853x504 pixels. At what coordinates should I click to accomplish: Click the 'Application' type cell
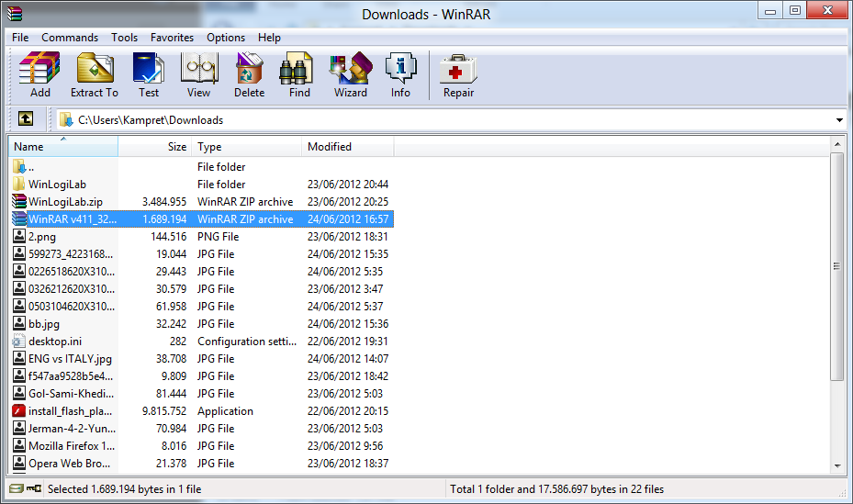tap(225, 411)
